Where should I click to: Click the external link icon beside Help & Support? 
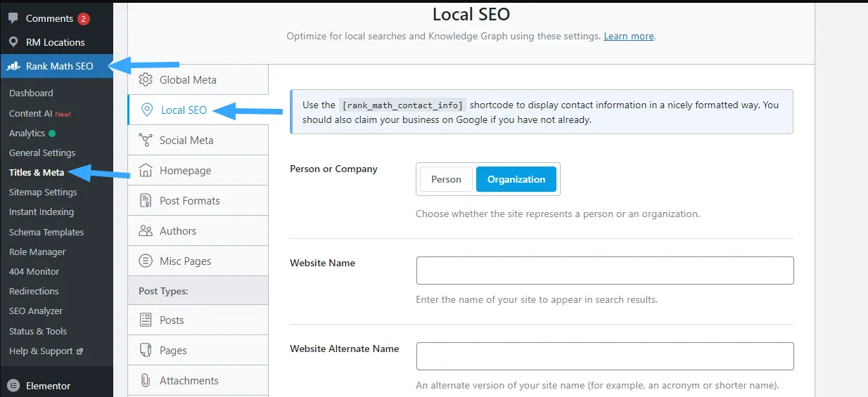click(x=79, y=351)
